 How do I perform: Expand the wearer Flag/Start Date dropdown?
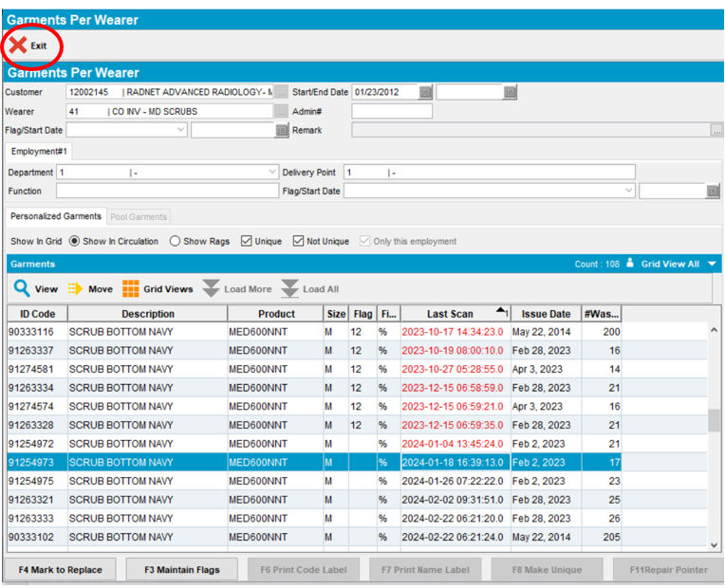click(x=181, y=130)
